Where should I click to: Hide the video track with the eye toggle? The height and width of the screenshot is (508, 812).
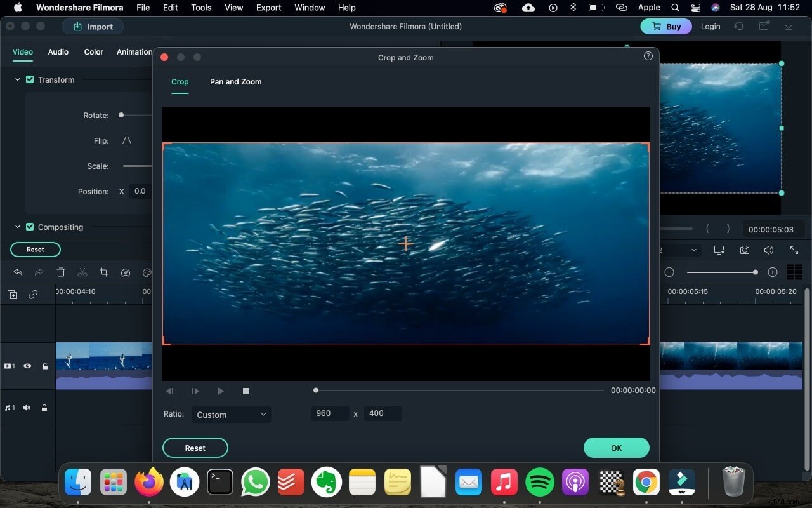click(x=27, y=366)
